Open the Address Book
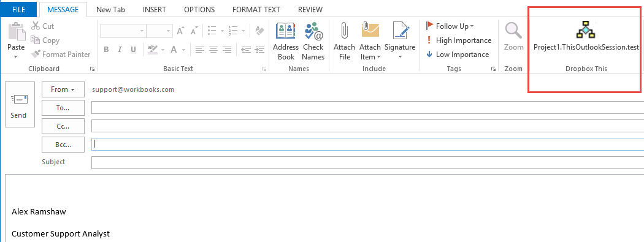This screenshot has height=242, width=644. [286, 42]
